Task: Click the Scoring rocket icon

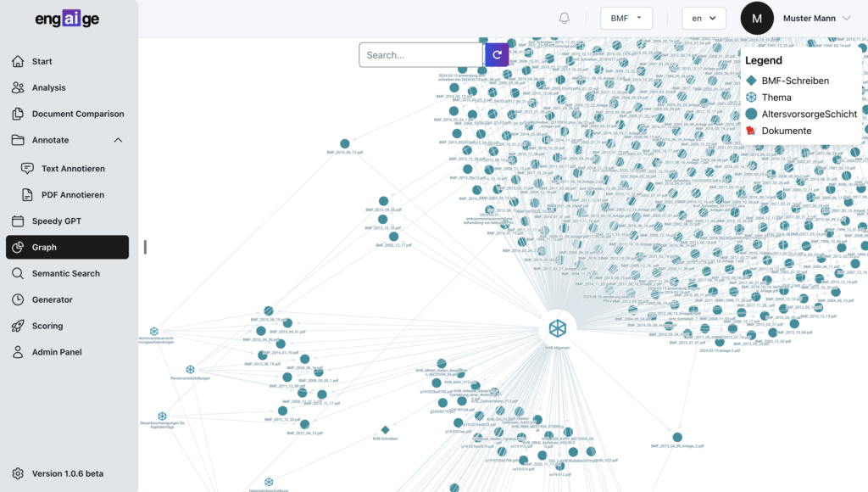Action: (18, 326)
